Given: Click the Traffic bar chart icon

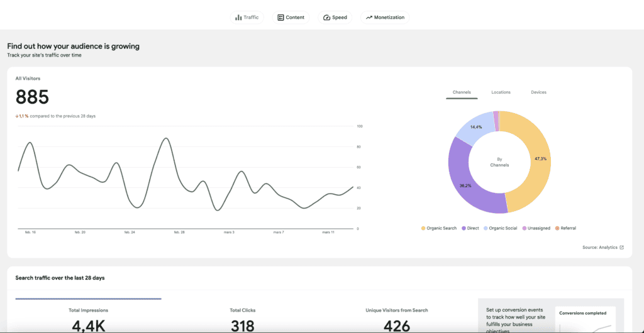Looking at the screenshot, I should (238, 18).
